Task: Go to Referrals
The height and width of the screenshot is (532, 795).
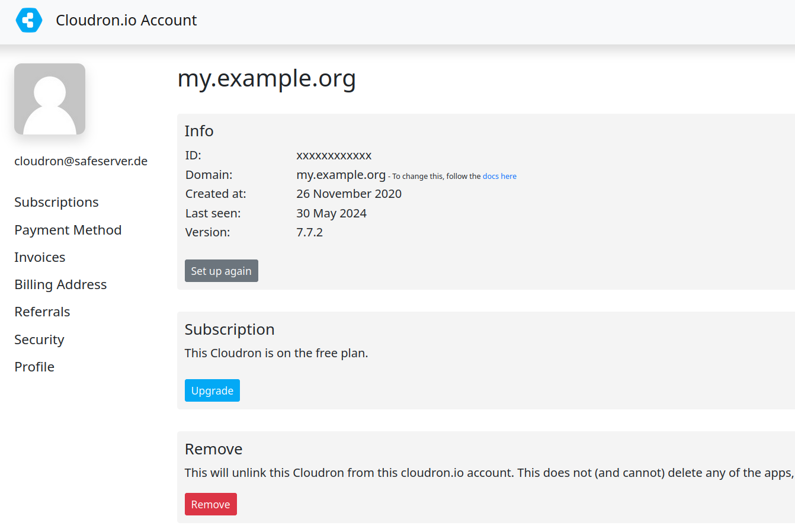Action: point(42,312)
